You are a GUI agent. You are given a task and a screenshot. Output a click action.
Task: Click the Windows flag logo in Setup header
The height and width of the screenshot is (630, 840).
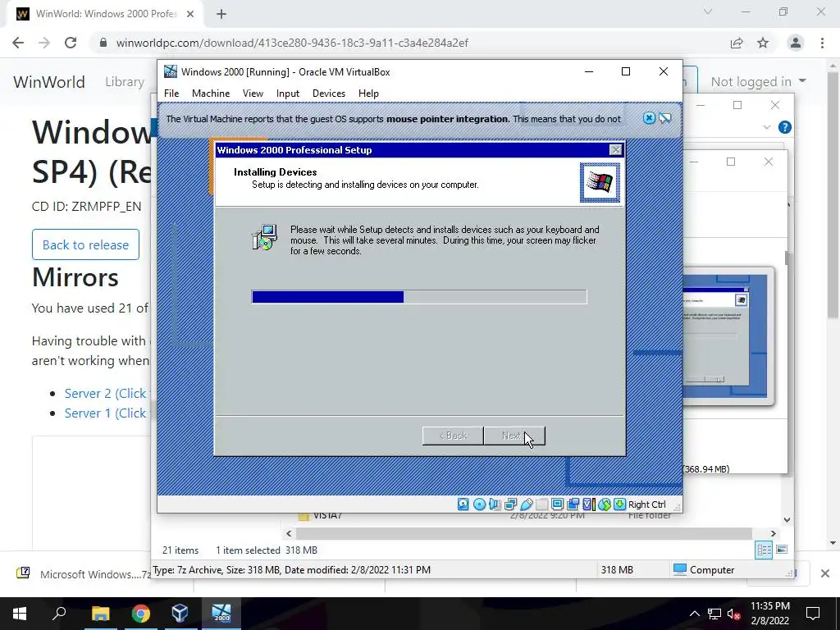(x=600, y=182)
